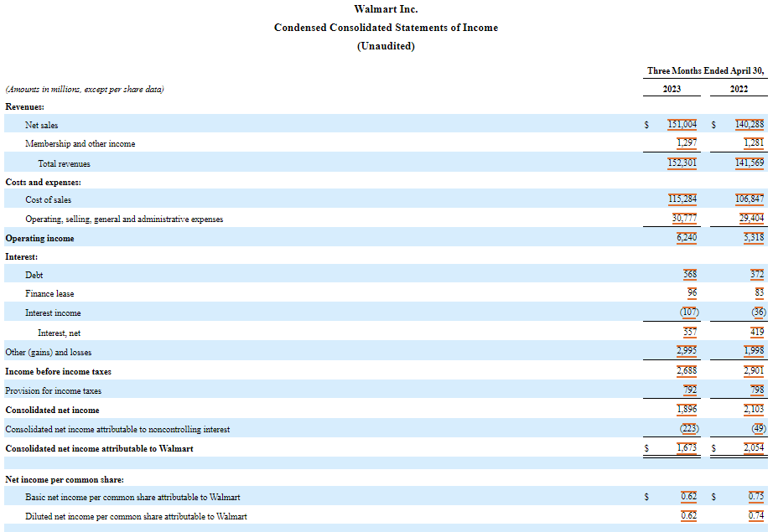Click the 'Amounts in millions' note

85,89
